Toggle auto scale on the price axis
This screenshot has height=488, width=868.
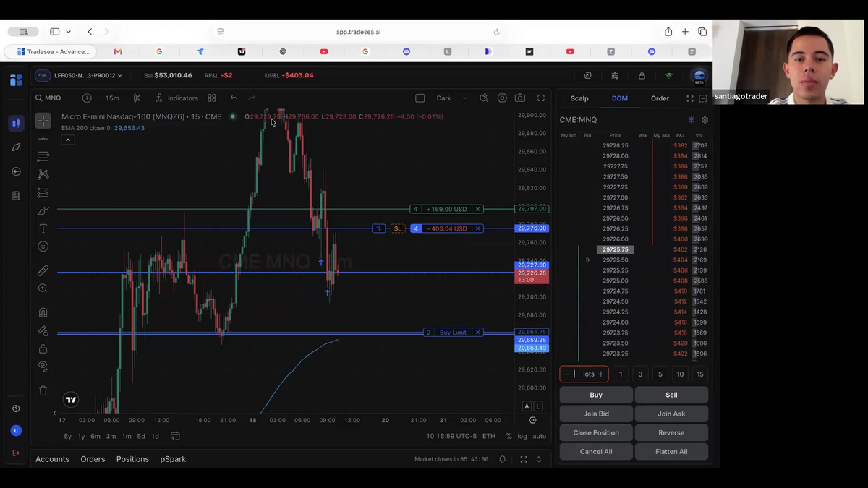(x=540, y=436)
